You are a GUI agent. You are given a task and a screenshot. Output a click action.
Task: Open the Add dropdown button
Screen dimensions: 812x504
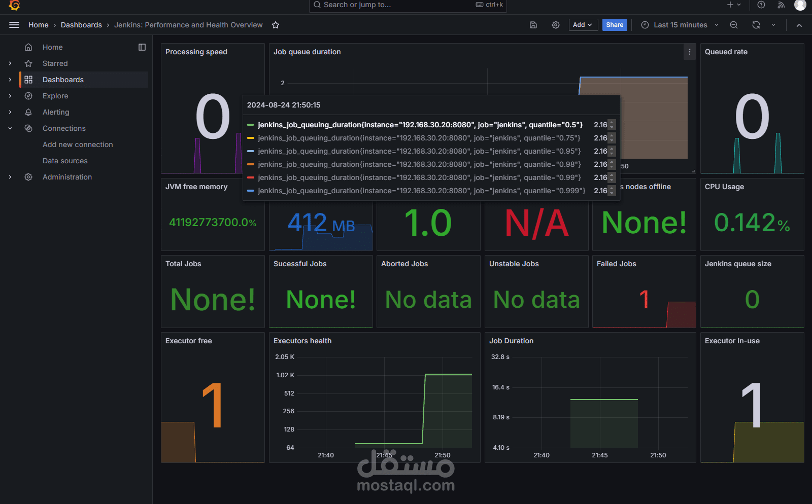[x=583, y=25]
